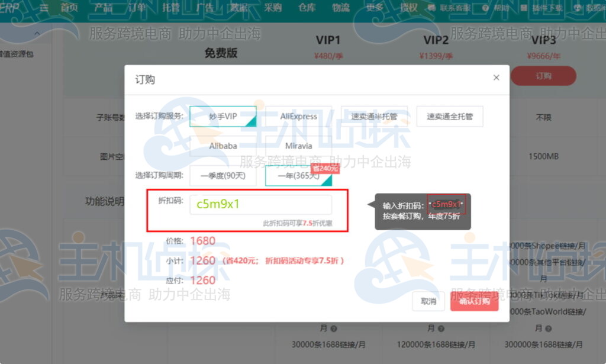
Task: Open the 更多 menu
Action: 375,7
